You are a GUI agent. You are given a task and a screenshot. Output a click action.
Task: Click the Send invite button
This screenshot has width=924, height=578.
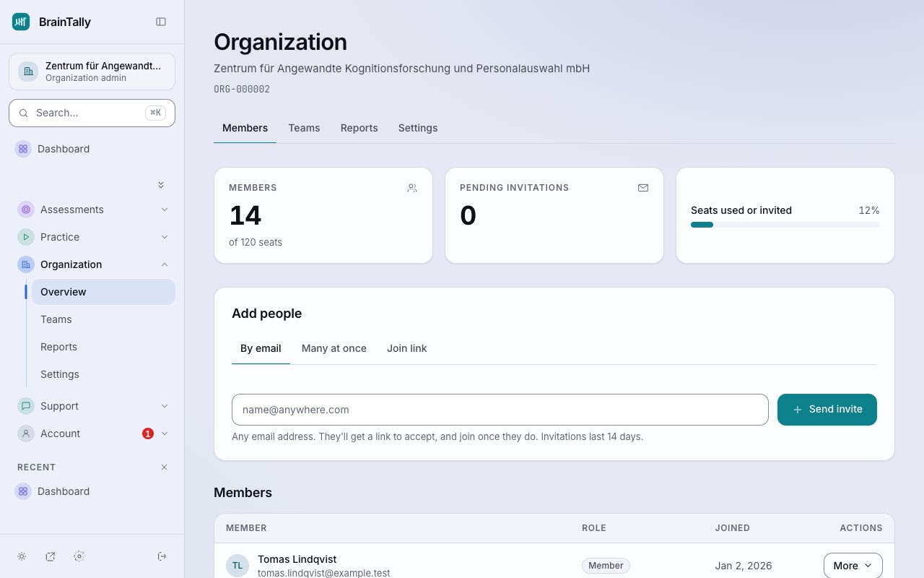827,410
